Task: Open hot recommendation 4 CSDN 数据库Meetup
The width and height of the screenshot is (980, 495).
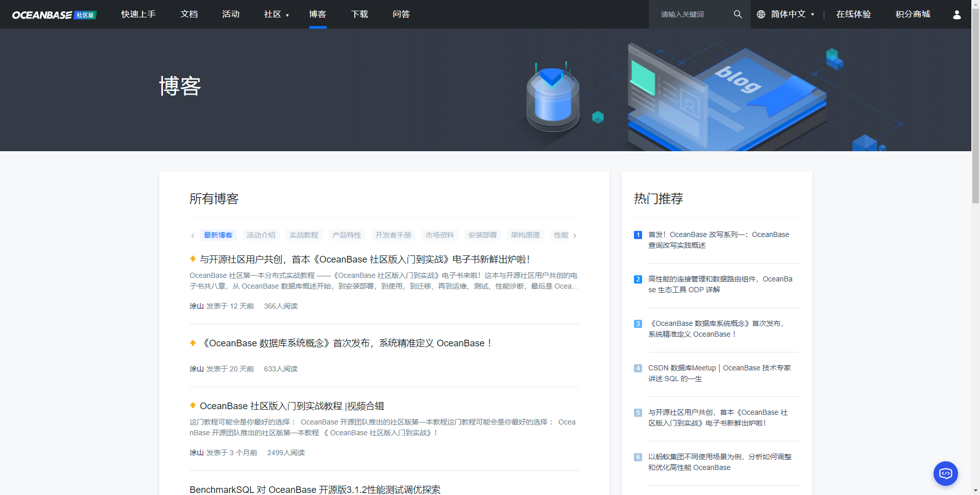Action: click(720, 373)
